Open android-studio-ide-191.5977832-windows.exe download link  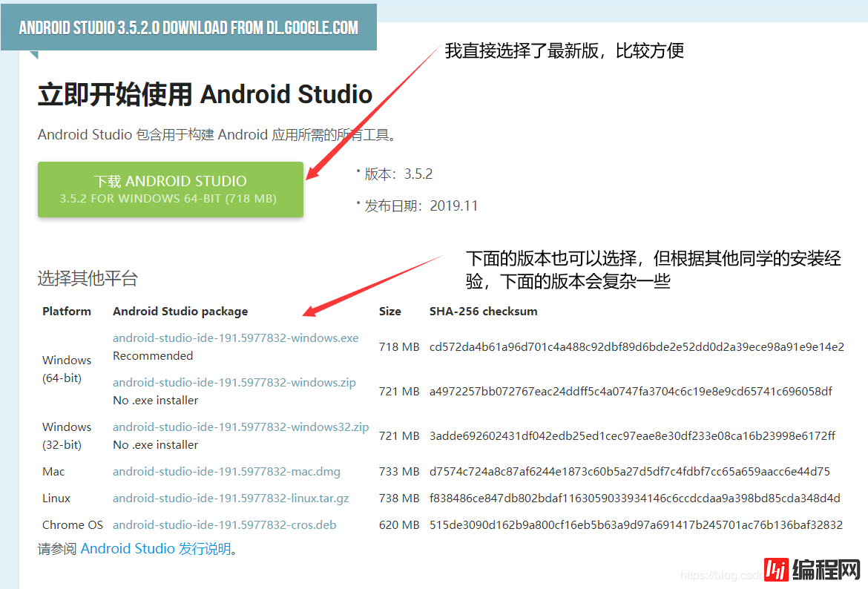pyautogui.click(x=236, y=338)
